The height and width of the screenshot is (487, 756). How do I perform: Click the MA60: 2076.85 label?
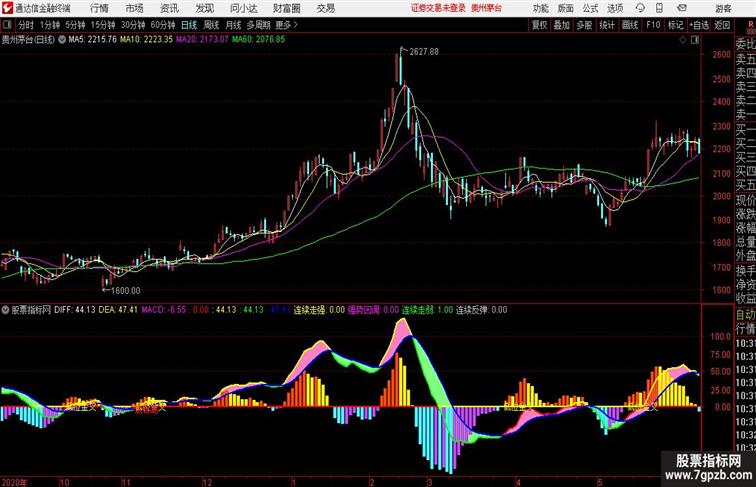pyautogui.click(x=258, y=39)
